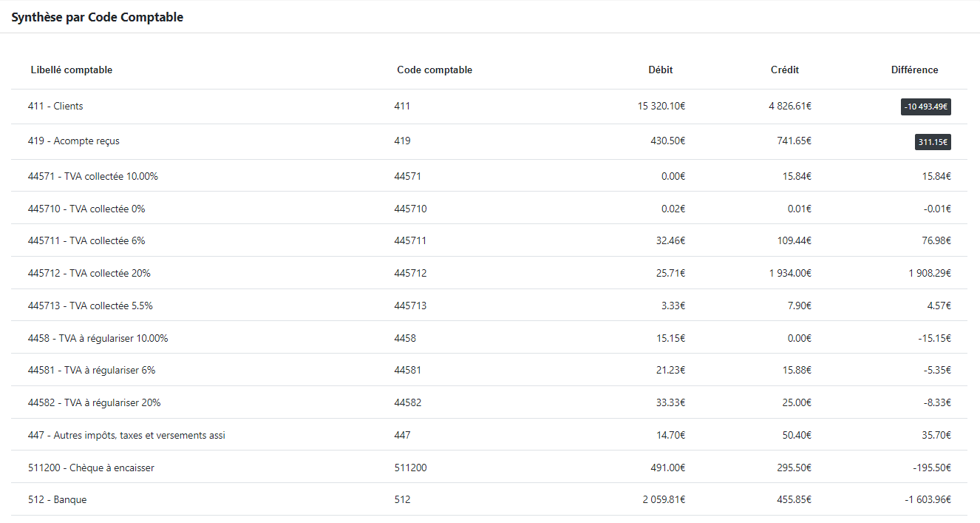Viewport: 980px width, 523px height.
Task: Click the Code comptable column header
Action: click(x=435, y=70)
